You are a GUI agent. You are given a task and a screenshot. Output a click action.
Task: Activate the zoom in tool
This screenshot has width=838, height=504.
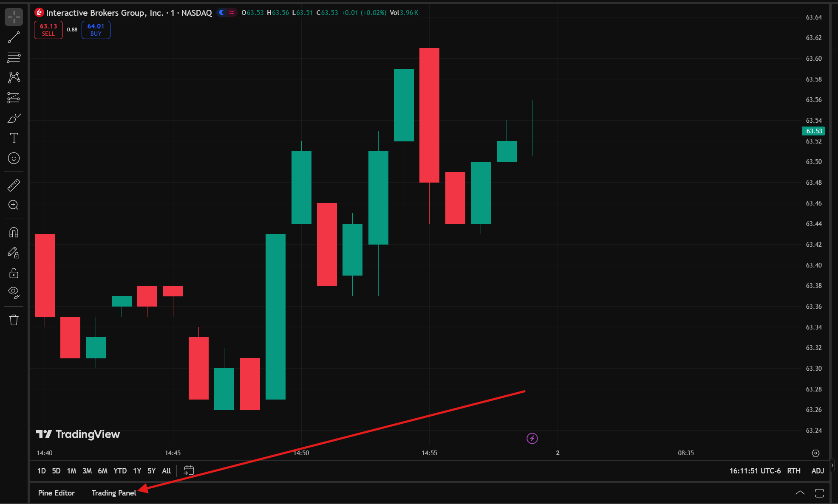[x=14, y=205]
